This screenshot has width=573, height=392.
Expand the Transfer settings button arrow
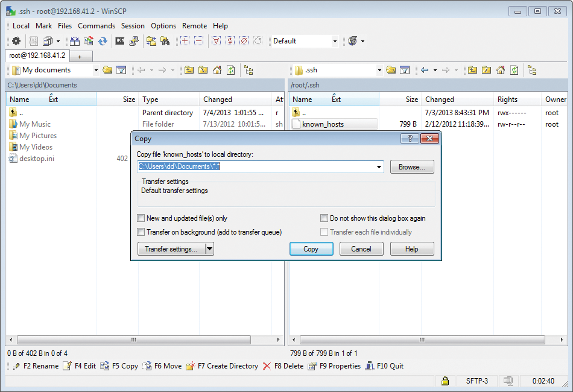pos(209,249)
